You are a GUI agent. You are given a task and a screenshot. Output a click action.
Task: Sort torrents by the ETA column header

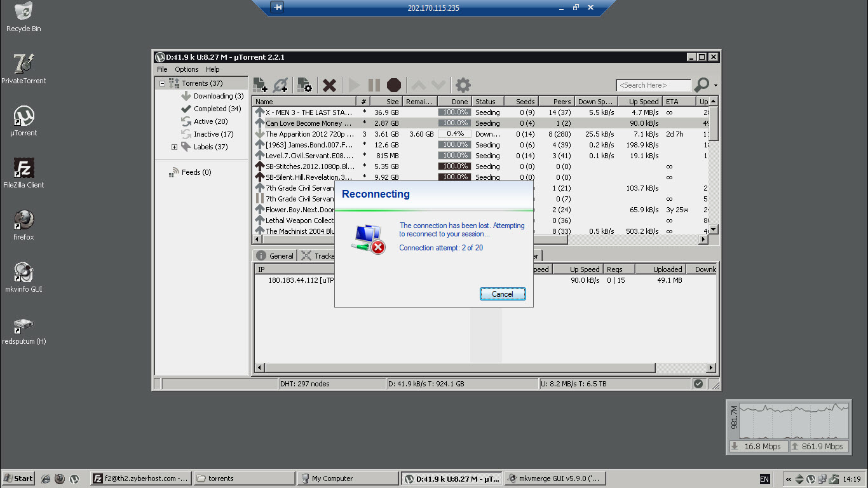[679, 102]
